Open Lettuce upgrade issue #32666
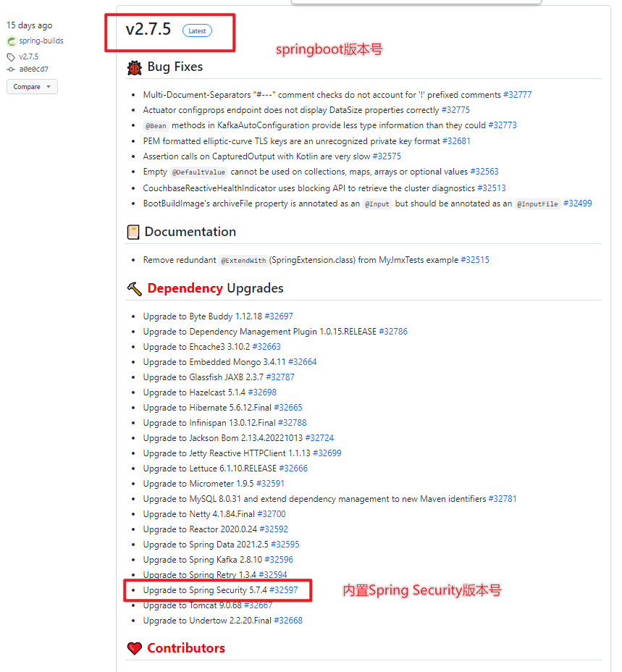This screenshot has width=622, height=672. coord(293,469)
